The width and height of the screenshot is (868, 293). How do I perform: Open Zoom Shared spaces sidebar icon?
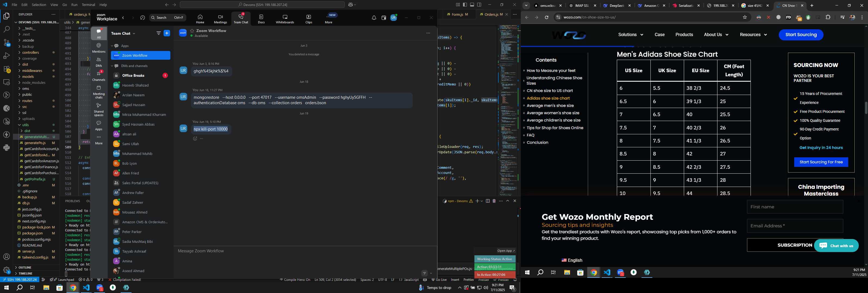tap(99, 110)
